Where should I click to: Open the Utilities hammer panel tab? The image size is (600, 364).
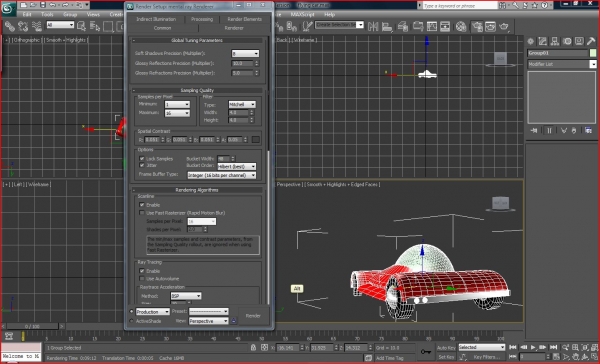[591, 41]
